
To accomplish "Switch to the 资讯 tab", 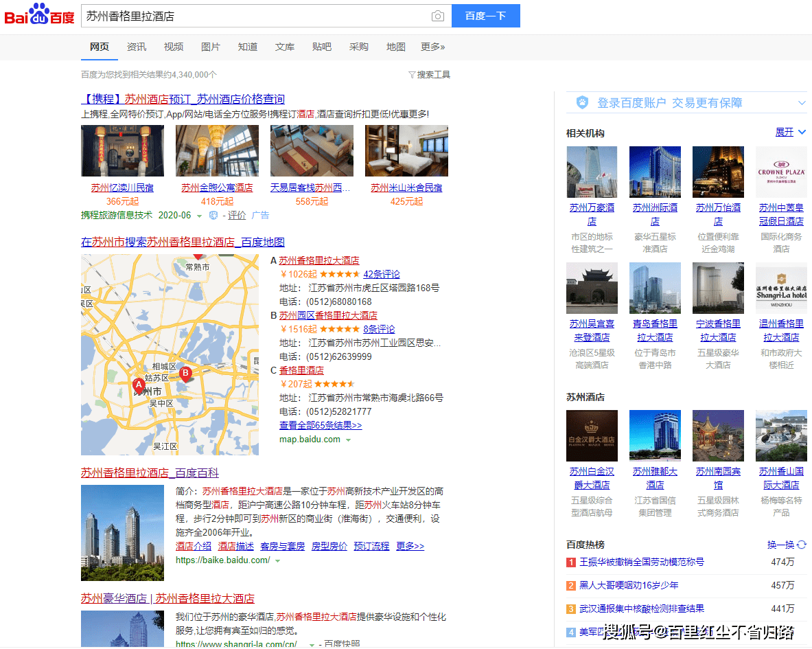I will click(x=137, y=47).
